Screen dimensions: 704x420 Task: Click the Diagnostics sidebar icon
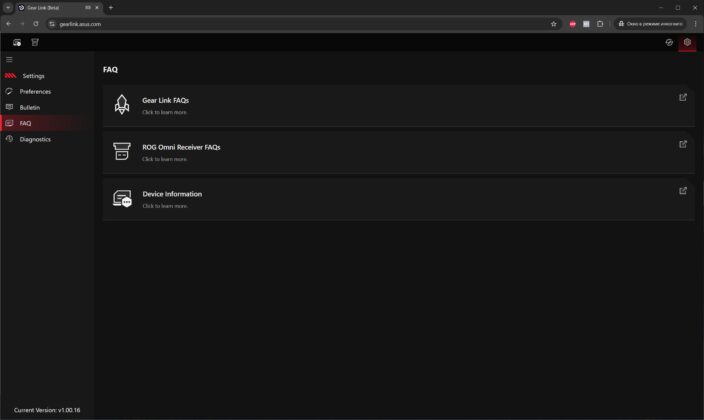point(9,139)
